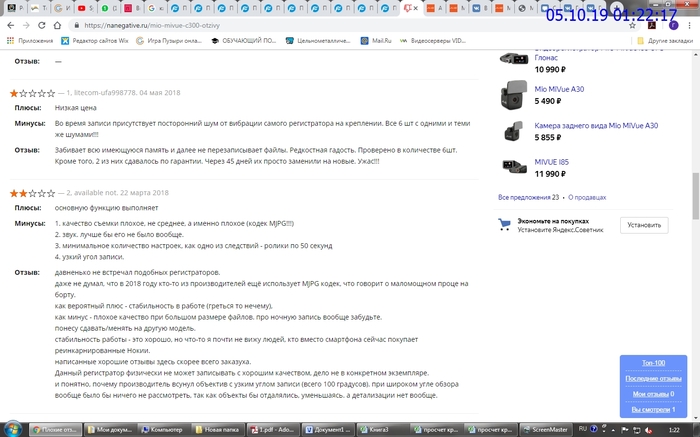Image resolution: width=700 pixels, height=437 pixels.
Task: Open the Мои документы taskbar window
Action: point(110,429)
